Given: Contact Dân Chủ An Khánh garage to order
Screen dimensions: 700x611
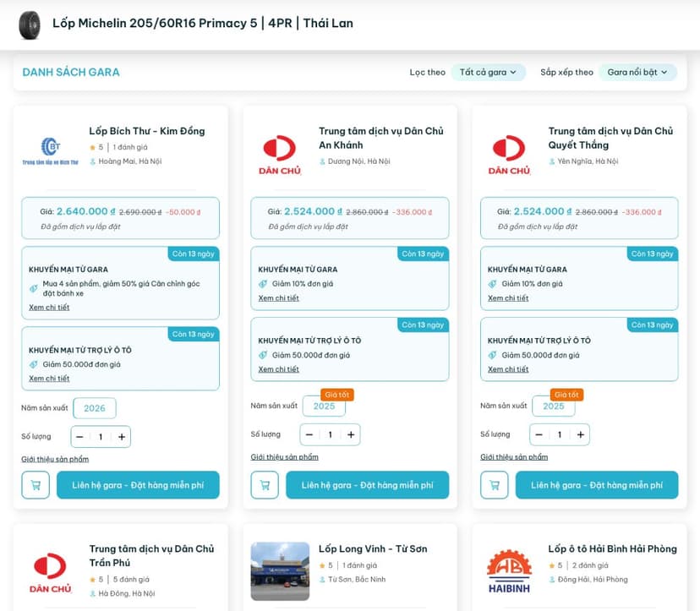Looking at the screenshot, I should click(x=368, y=485).
